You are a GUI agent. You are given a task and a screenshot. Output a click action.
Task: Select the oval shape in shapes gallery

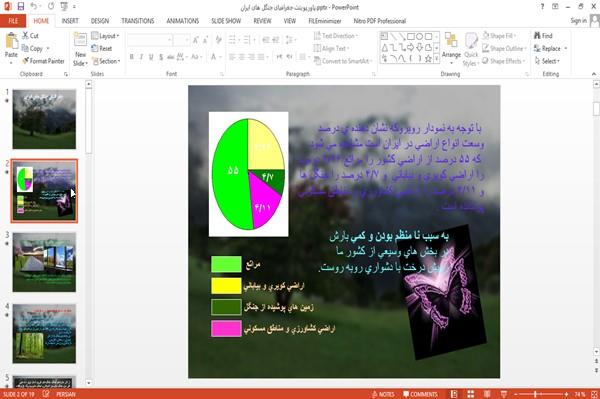(x=420, y=36)
